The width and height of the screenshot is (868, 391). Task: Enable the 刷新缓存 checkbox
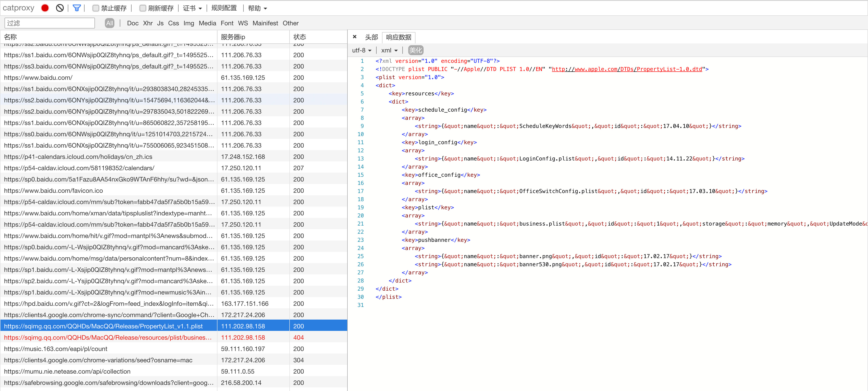point(143,8)
